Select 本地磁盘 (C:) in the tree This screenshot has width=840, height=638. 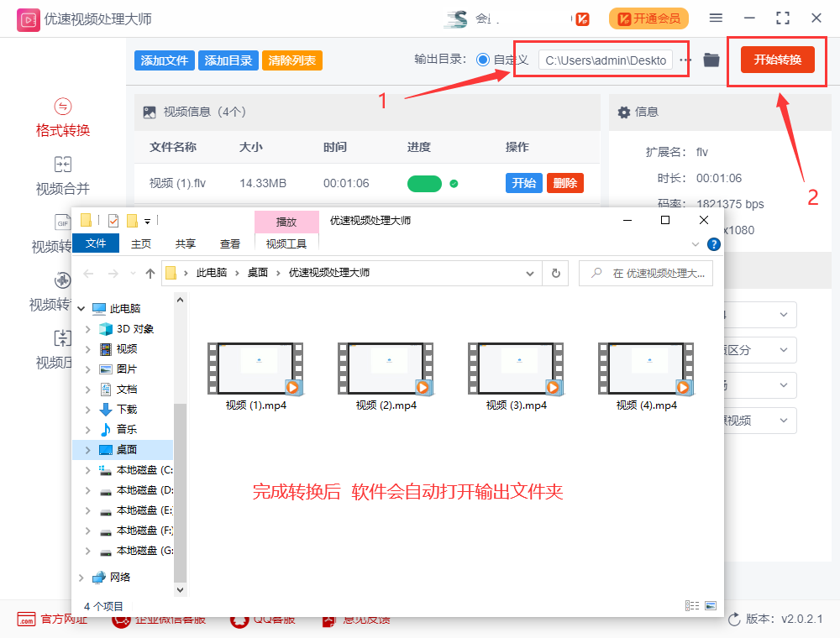(x=144, y=470)
